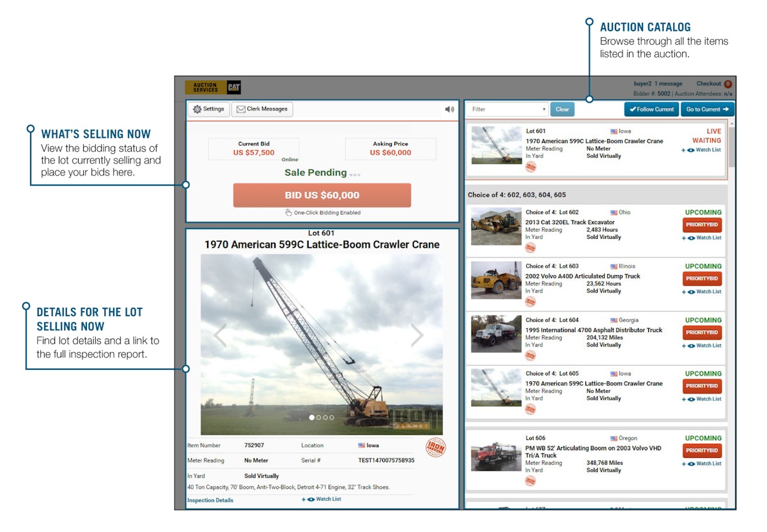Click the Cat logo in the header
The width and height of the screenshot is (767, 532).
[x=233, y=87]
